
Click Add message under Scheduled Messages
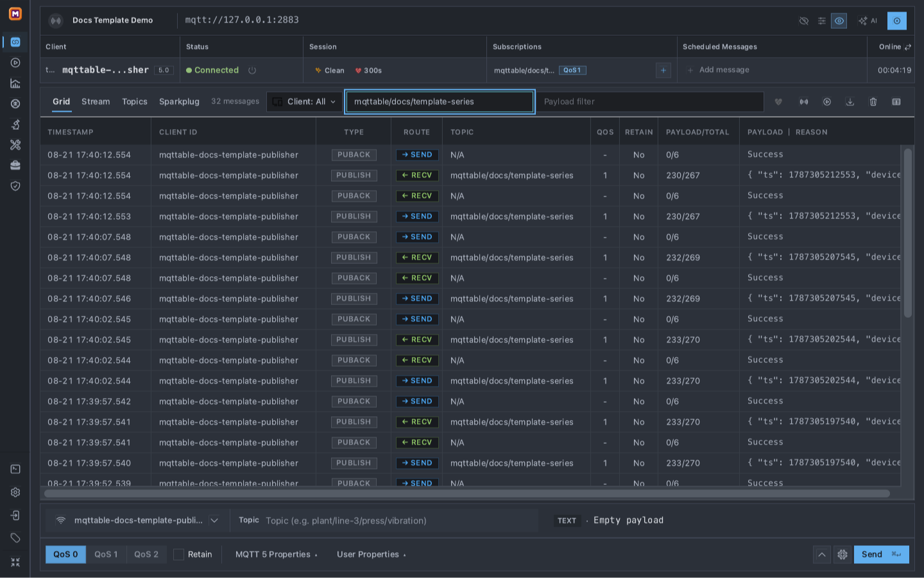[718, 70]
